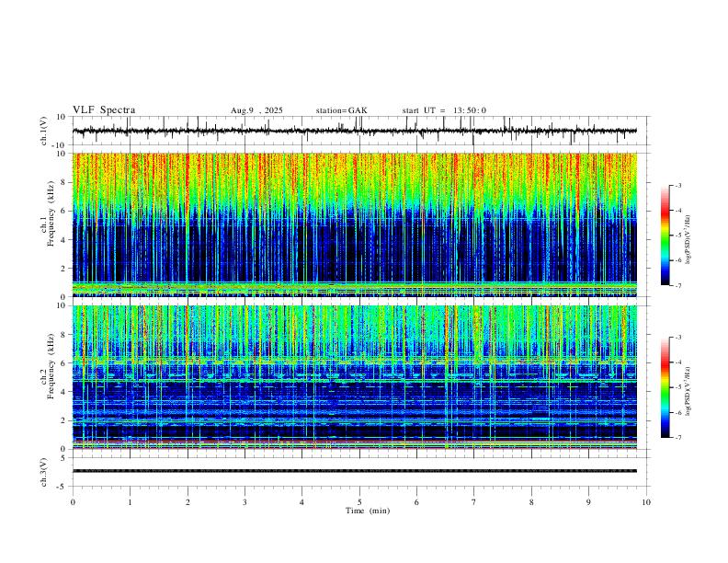Click the ch.1 spectrogram panel

click(x=355, y=224)
